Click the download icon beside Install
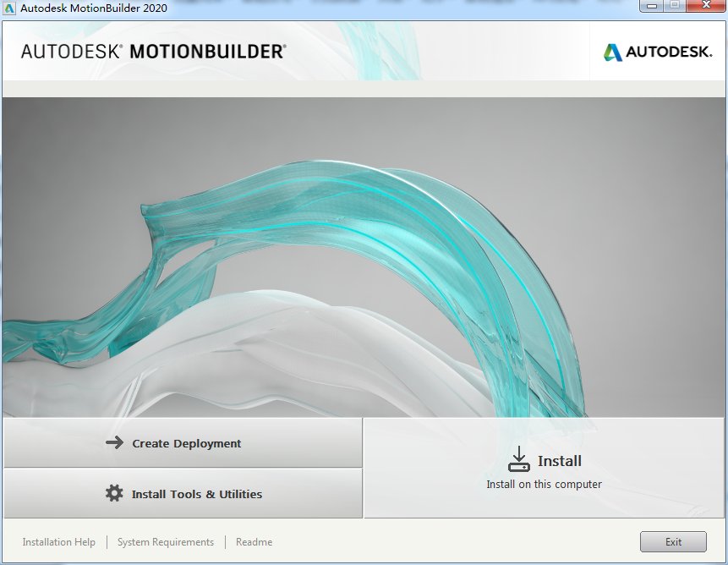This screenshot has height=565, width=728. [519, 460]
